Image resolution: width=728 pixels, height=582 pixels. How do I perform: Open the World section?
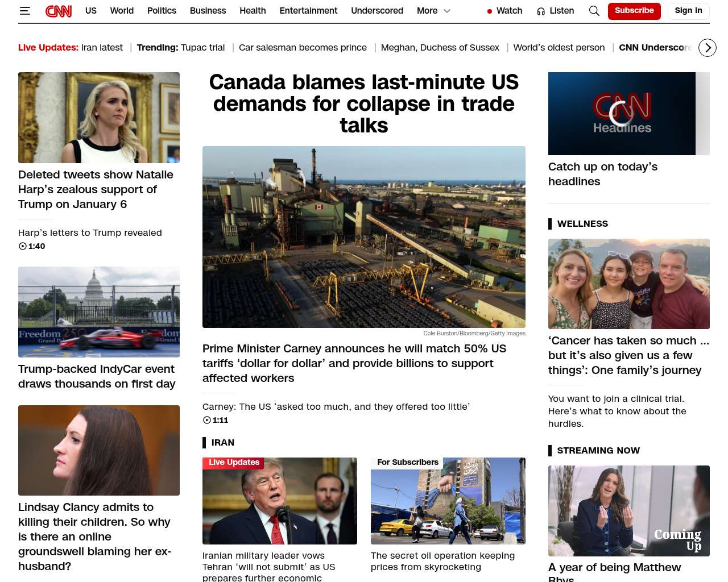tap(122, 11)
